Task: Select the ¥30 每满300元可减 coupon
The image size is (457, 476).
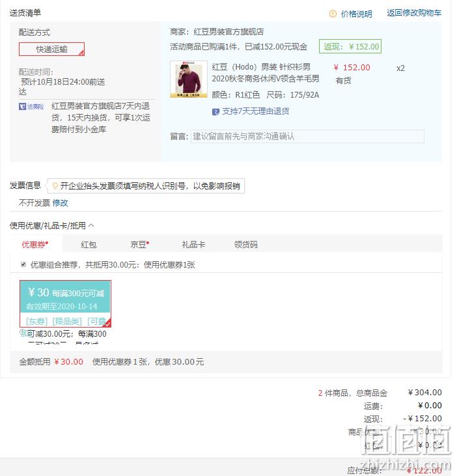Action: click(65, 303)
